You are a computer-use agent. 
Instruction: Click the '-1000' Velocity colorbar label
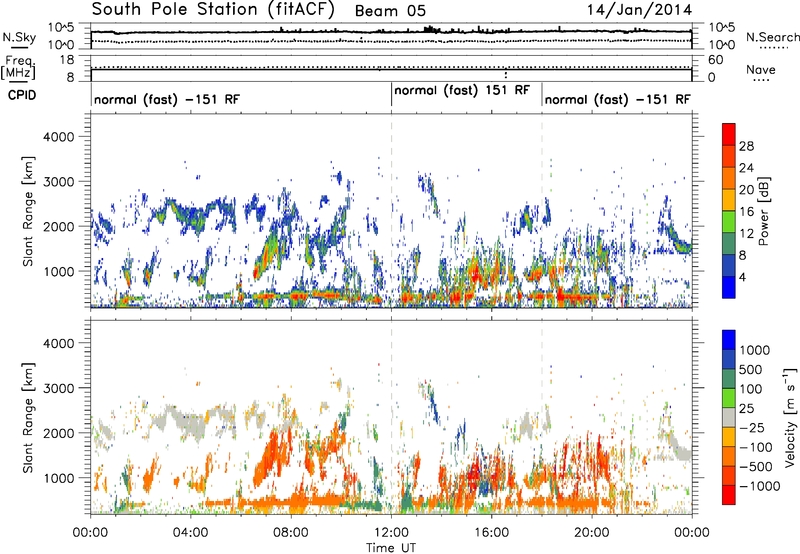(x=759, y=486)
